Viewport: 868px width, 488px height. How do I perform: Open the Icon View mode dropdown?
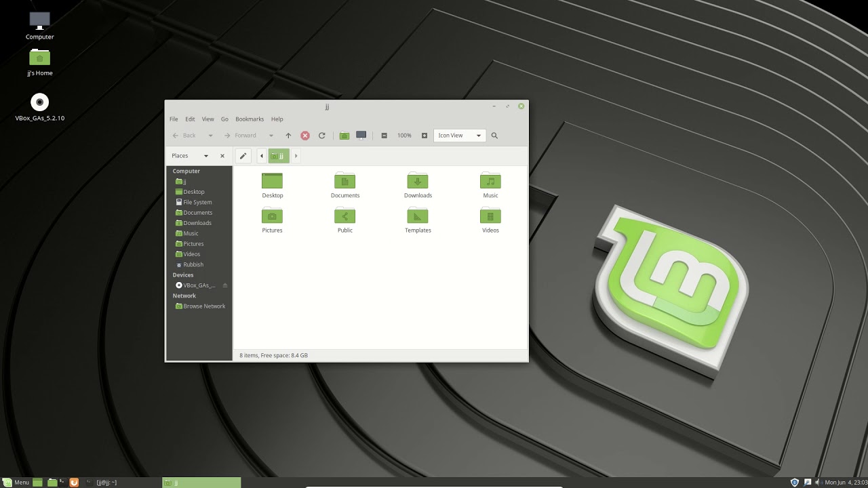pyautogui.click(x=460, y=136)
